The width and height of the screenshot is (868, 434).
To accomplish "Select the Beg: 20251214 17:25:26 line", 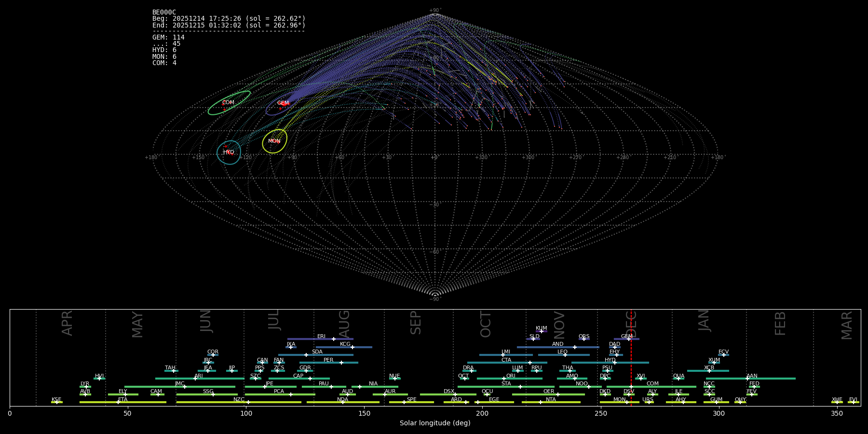I will [x=229, y=19].
